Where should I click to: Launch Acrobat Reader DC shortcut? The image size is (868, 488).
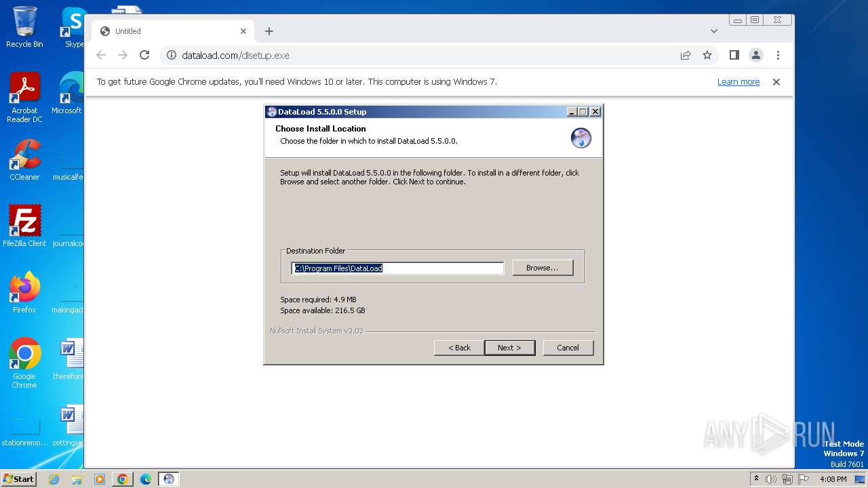pos(24,98)
